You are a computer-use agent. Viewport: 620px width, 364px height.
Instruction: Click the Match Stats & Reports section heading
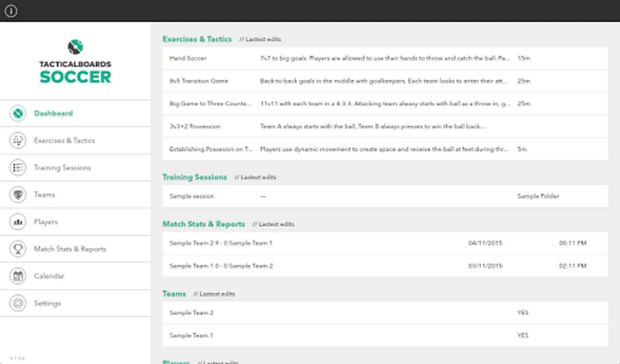(x=204, y=224)
